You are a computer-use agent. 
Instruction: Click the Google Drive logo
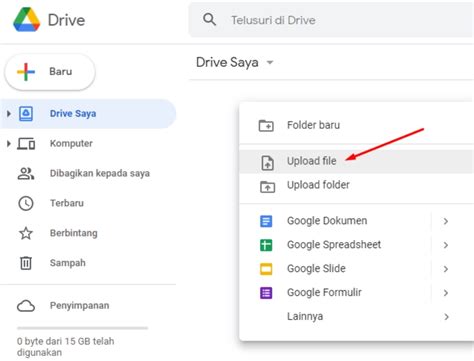pos(27,19)
